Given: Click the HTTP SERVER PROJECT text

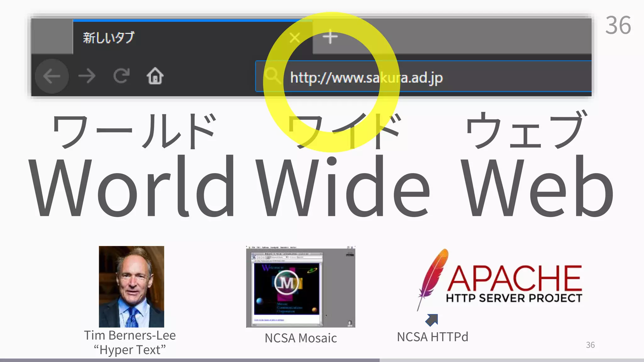Looking at the screenshot, I should 514,298.
